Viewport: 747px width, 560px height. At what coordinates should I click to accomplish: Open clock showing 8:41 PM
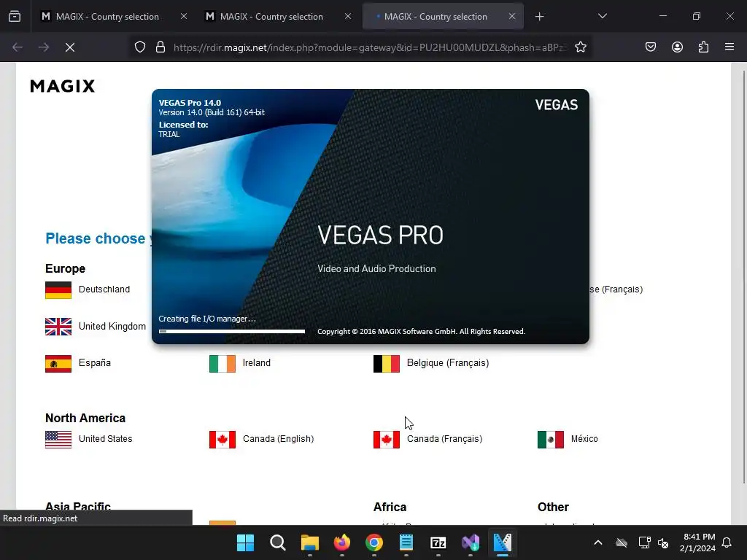click(697, 542)
